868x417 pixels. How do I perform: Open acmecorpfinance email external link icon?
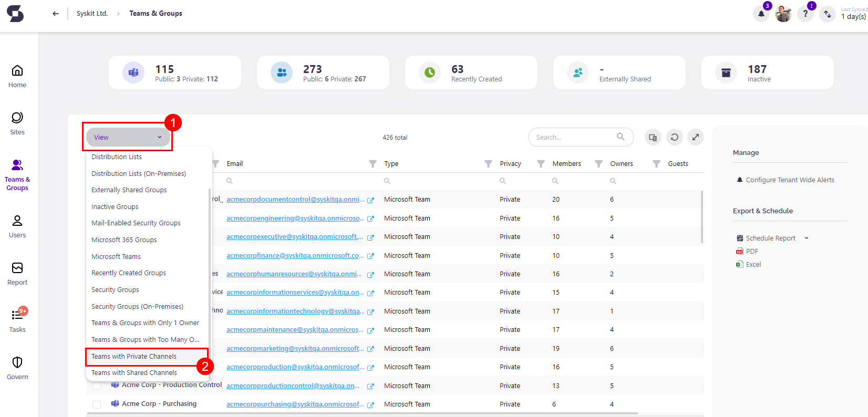(370, 256)
